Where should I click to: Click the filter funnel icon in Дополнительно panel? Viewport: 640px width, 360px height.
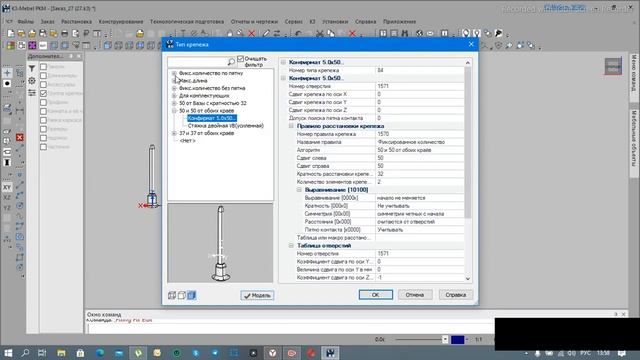tap(32, 69)
